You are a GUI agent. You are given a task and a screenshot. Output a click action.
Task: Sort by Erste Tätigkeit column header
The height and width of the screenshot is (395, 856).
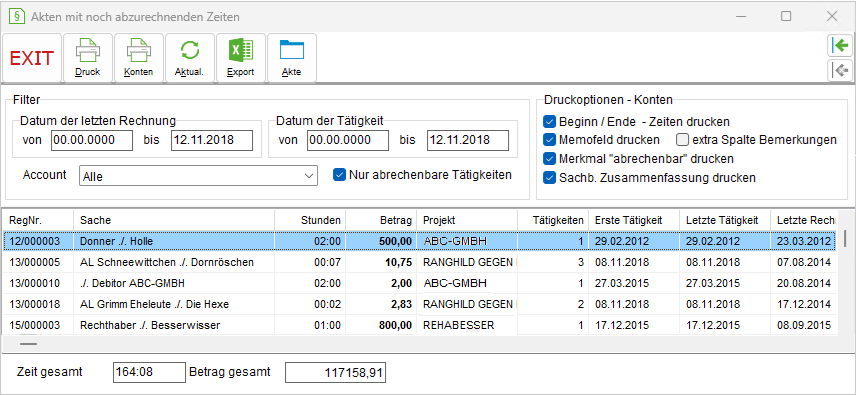[x=634, y=220]
